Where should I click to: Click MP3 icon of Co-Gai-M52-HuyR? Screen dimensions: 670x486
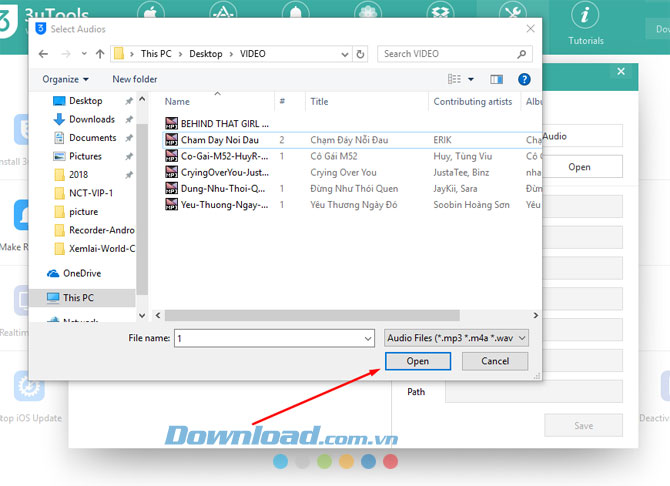[x=171, y=156]
